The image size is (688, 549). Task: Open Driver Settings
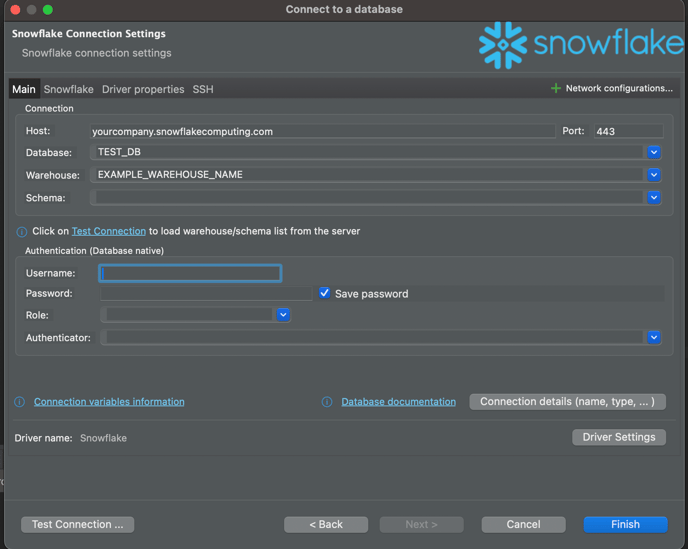pos(619,437)
